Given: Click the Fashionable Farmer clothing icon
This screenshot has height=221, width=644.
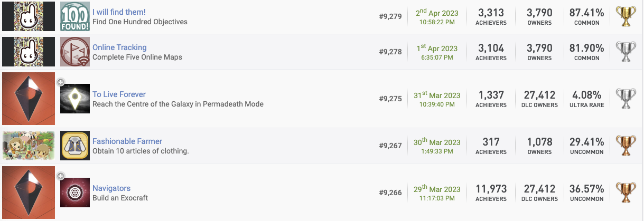Looking at the screenshot, I should pos(74,146).
